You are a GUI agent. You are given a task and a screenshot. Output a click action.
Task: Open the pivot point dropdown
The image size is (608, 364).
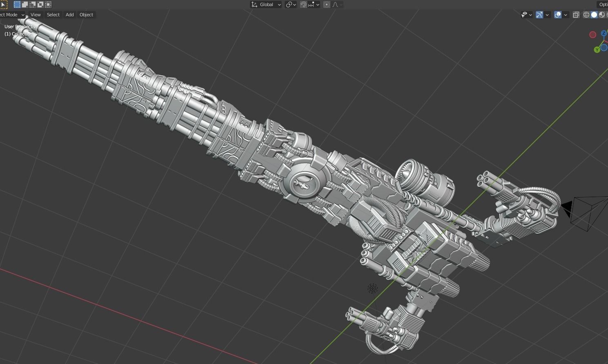click(291, 4)
